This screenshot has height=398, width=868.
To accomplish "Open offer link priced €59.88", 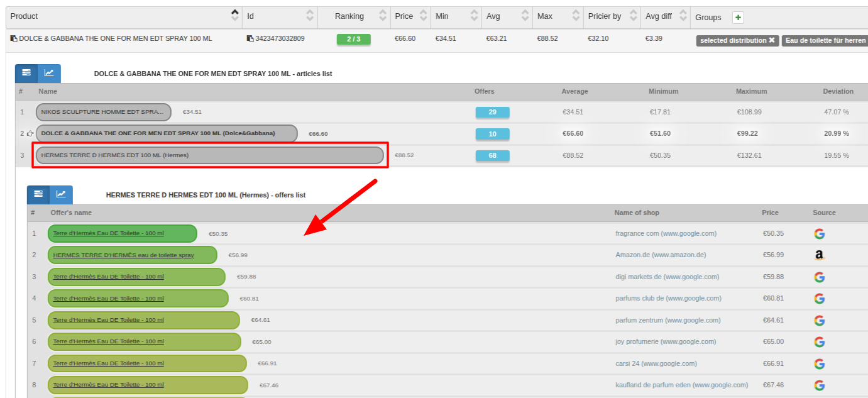I will point(108,277).
